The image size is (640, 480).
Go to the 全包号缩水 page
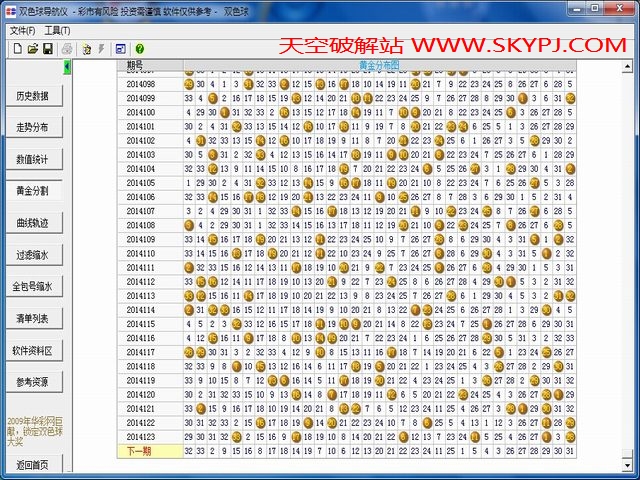[33, 287]
